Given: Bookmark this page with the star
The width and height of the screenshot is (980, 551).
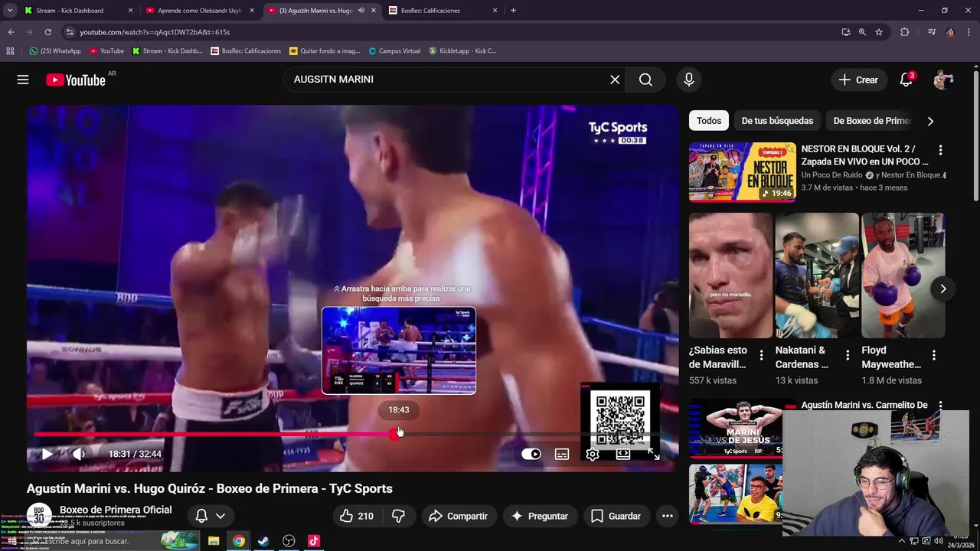Looking at the screenshot, I should [879, 32].
